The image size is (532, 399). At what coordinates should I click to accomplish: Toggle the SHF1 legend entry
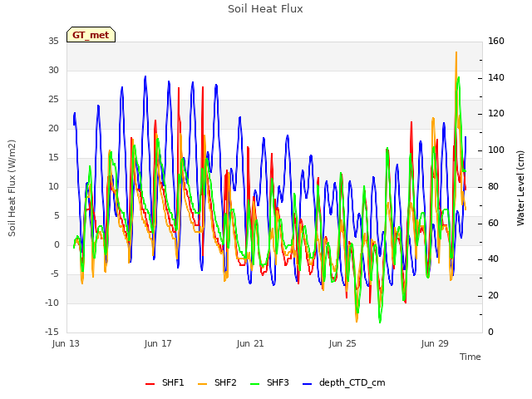pyautogui.click(x=165, y=382)
